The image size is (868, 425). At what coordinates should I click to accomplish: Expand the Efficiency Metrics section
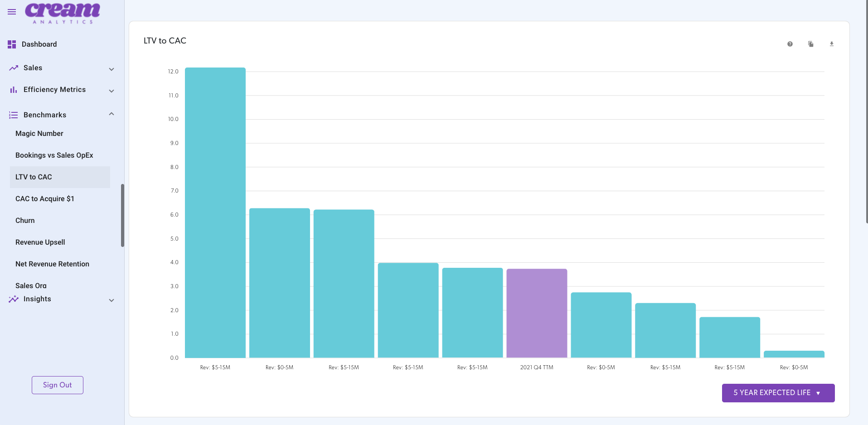pyautogui.click(x=112, y=91)
